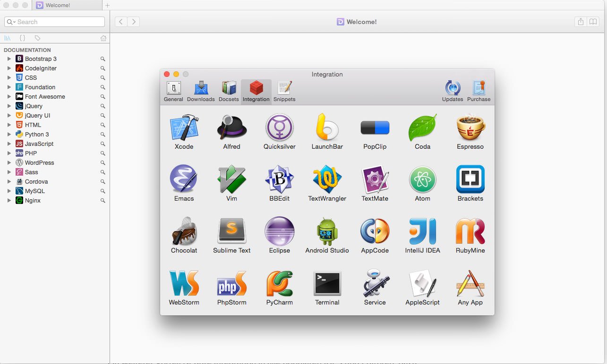The image size is (607, 364).
Task: Click the Atom integration icon
Action: [422, 179]
